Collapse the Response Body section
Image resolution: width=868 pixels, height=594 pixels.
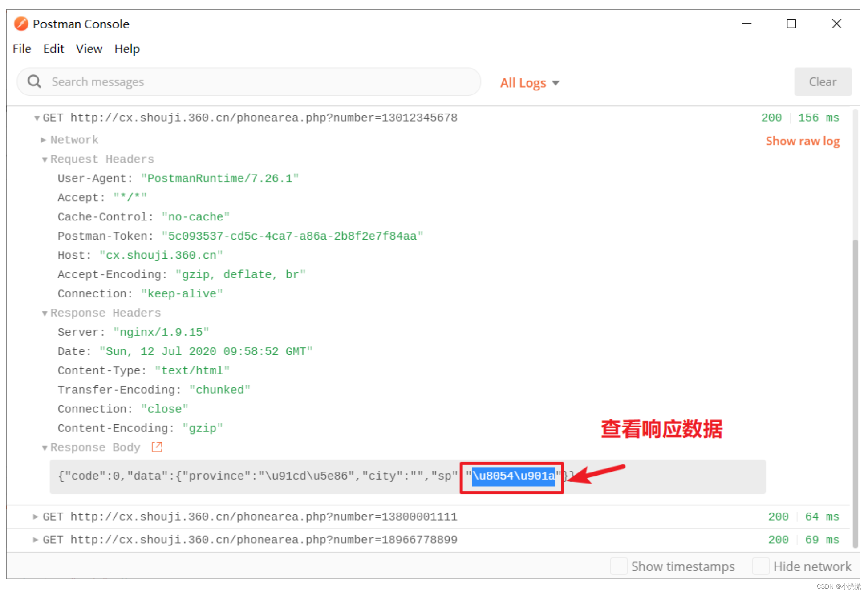pos(45,448)
